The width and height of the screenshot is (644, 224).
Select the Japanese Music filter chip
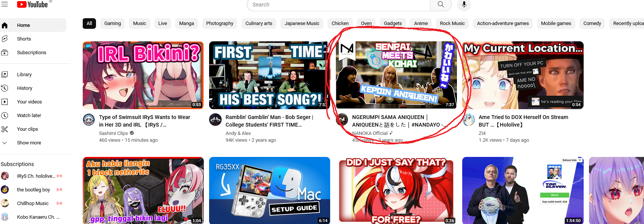point(302,23)
